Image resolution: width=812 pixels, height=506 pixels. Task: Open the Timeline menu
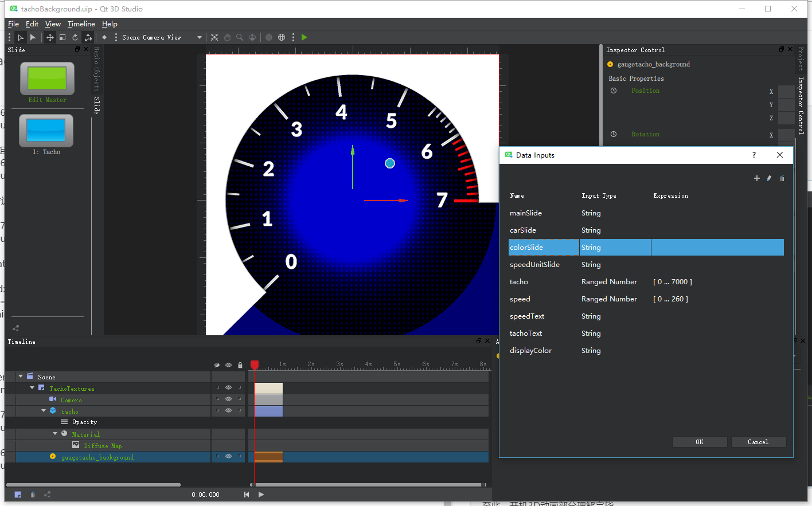pyautogui.click(x=81, y=24)
